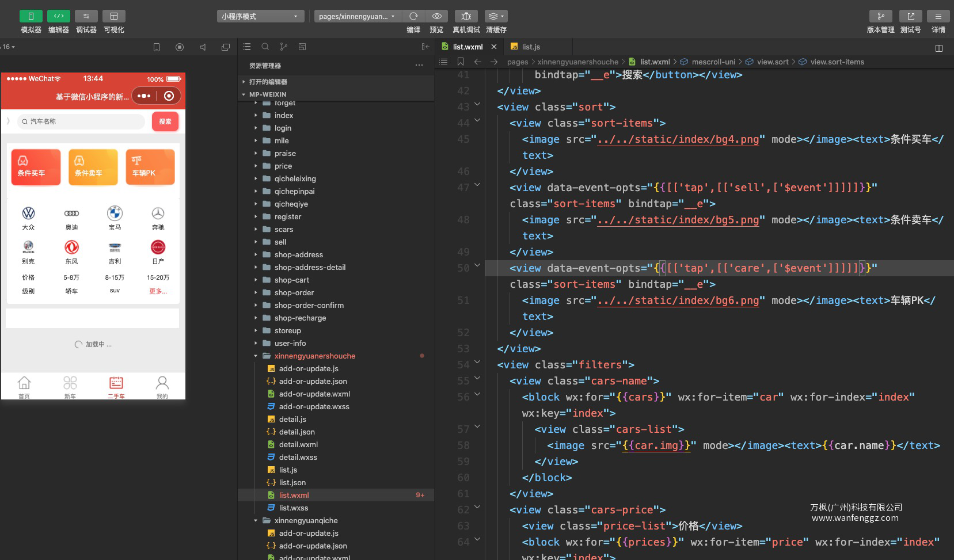The image size is (954, 560).
Task: Toggle the 调试器 debugger panel button
Action: [x=86, y=16]
